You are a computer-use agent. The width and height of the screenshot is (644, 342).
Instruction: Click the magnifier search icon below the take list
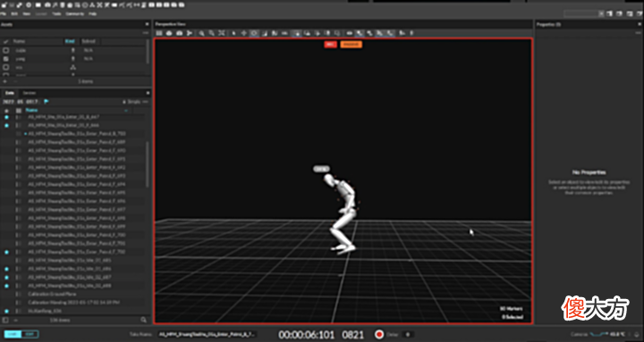coord(143,320)
